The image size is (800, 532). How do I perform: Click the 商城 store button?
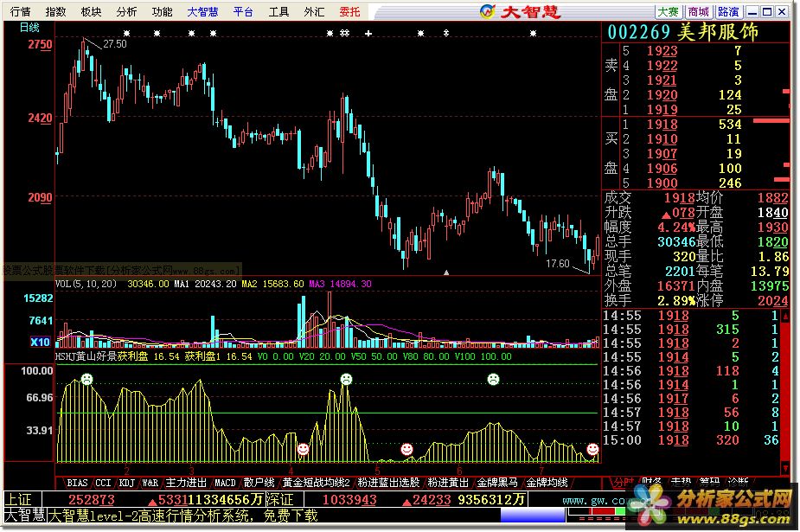pyautogui.click(x=698, y=11)
